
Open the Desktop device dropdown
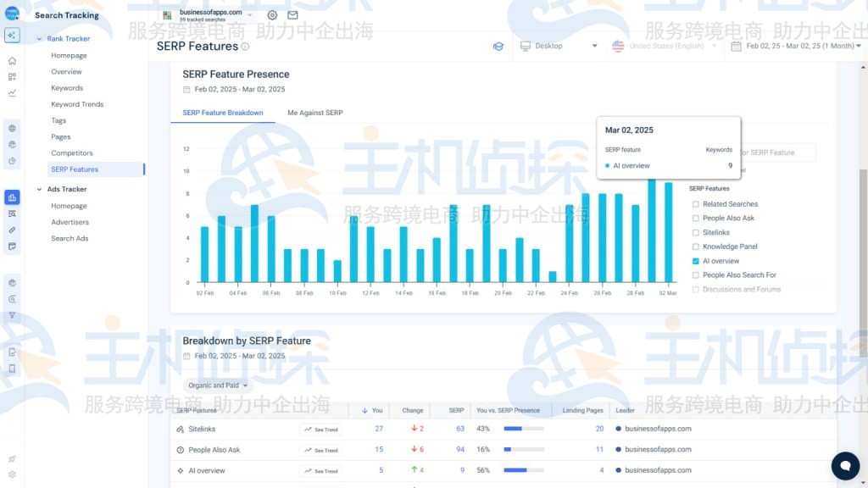559,47
